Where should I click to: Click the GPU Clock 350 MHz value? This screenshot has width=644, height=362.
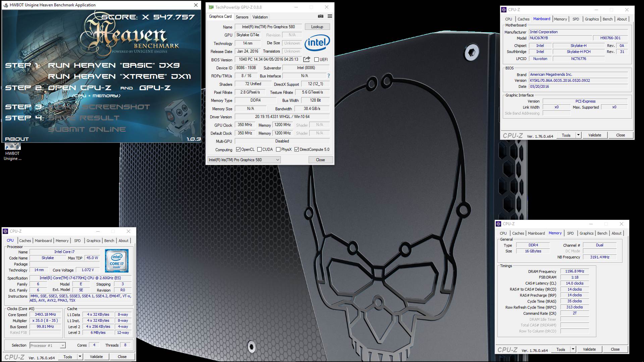pos(245,125)
